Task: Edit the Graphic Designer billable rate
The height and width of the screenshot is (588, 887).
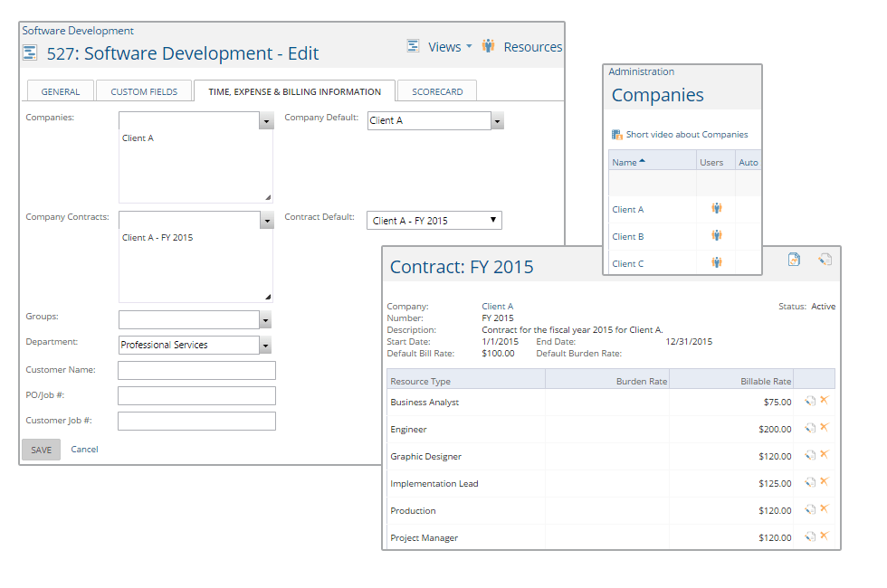Action: pos(808,455)
